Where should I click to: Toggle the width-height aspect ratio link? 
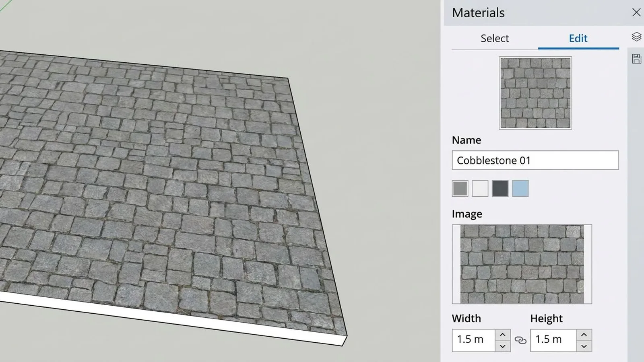(520, 340)
